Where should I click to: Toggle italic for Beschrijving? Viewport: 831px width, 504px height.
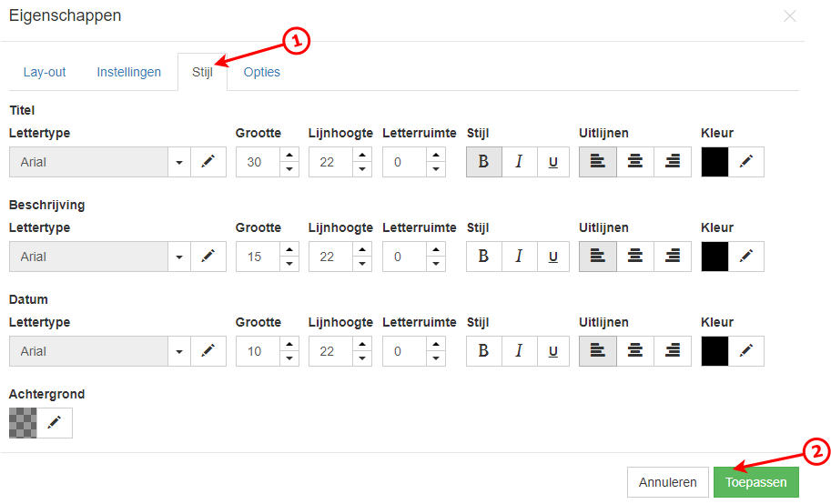pos(519,257)
